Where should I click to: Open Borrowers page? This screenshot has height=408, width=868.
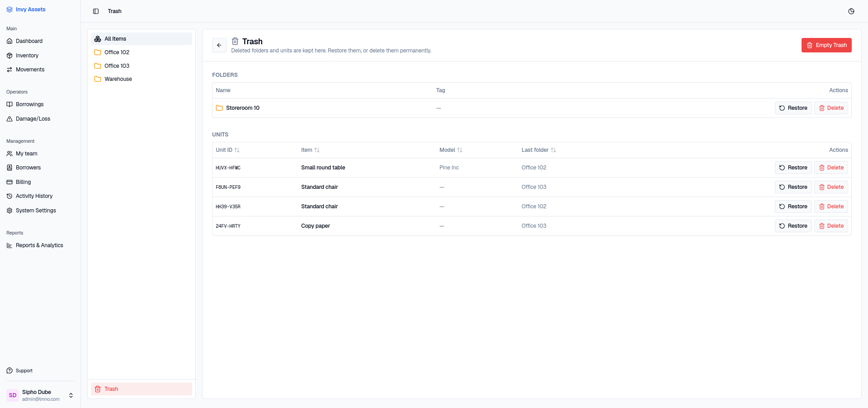40,168
